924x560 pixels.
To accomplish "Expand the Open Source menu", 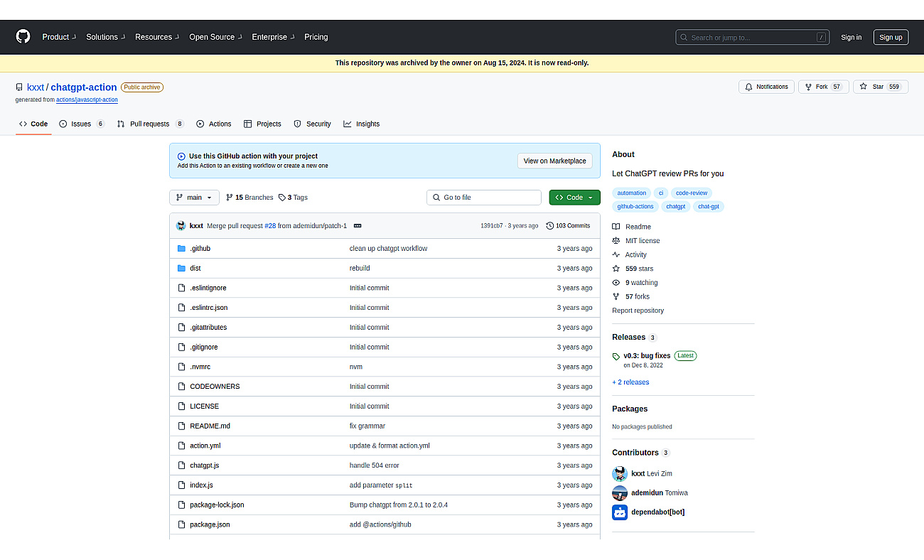I will [215, 37].
